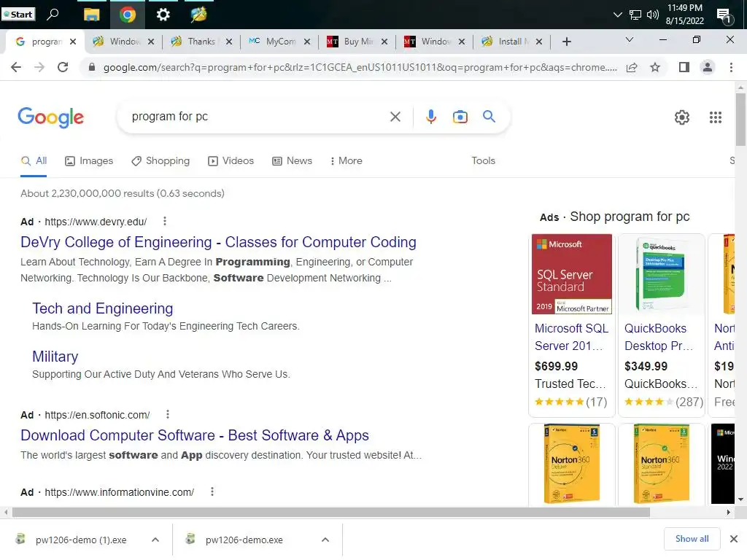Image resolution: width=747 pixels, height=560 pixels.
Task: Click the address bar URL
Action: [360, 67]
